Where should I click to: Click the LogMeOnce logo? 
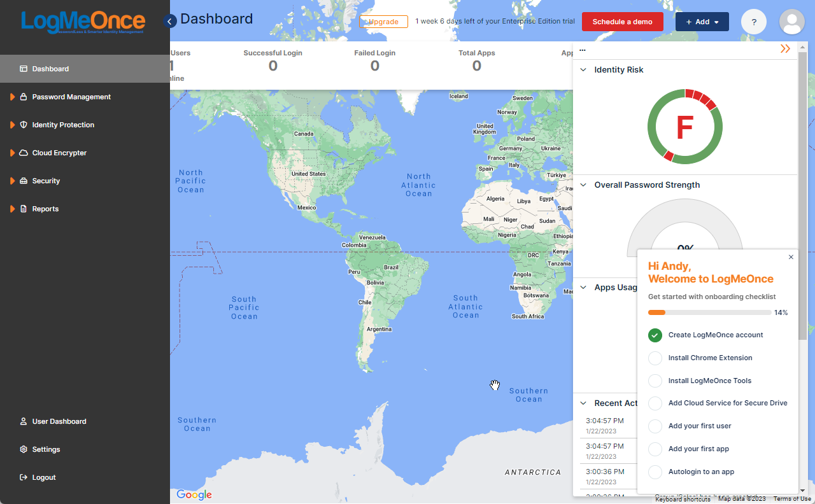coord(83,22)
